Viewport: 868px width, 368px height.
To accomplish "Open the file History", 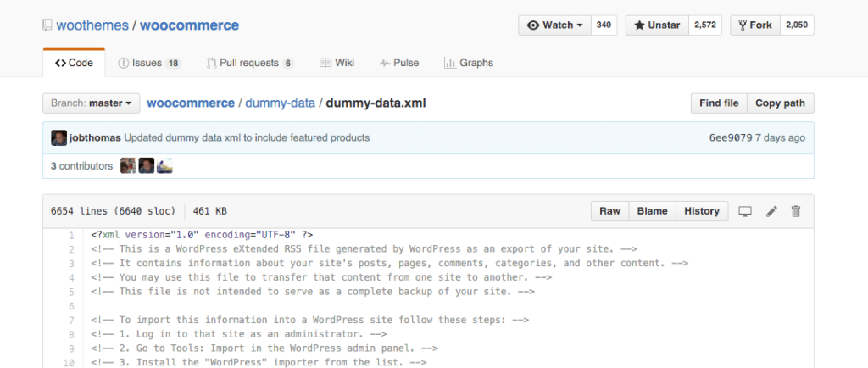I will pos(701,211).
